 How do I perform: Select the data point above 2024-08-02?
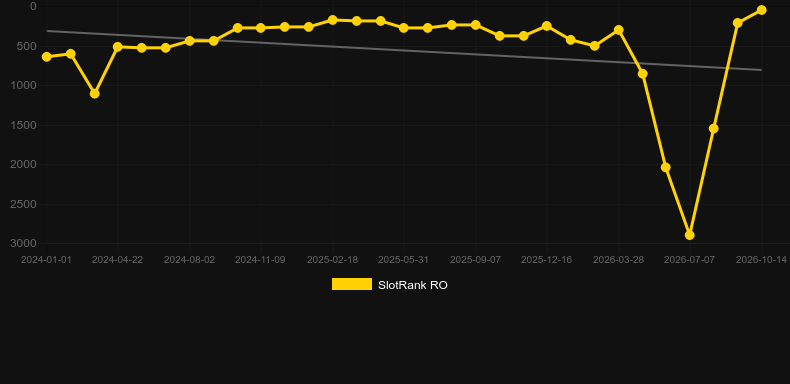click(x=189, y=41)
